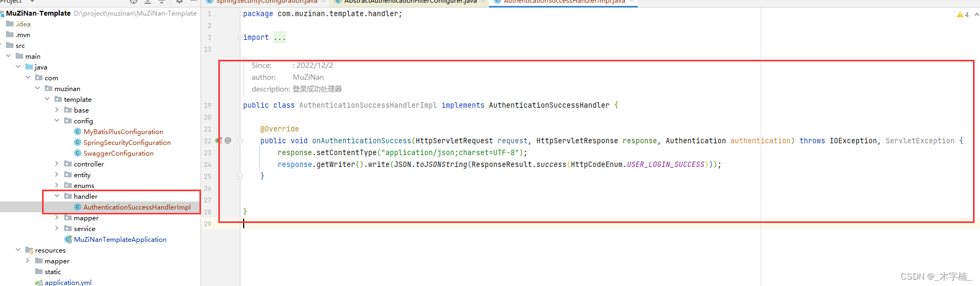Select the base package row
This screenshot has width=980, height=286.
(x=100, y=110)
